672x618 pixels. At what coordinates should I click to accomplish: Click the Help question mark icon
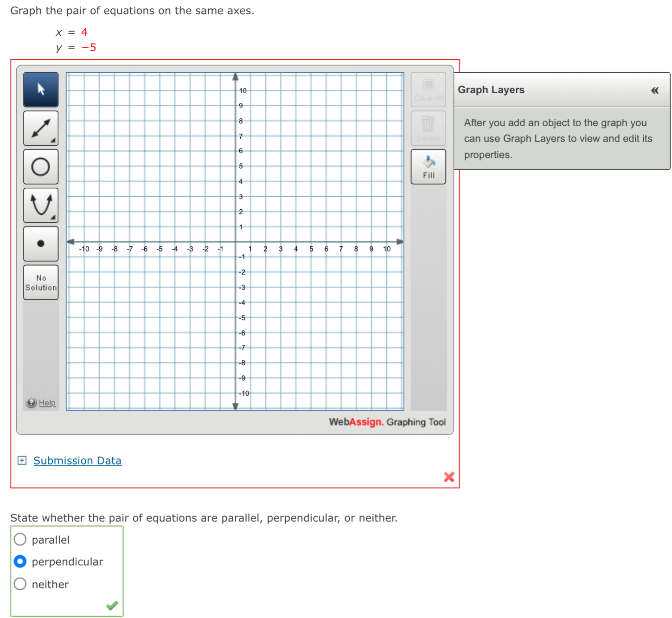click(x=31, y=403)
